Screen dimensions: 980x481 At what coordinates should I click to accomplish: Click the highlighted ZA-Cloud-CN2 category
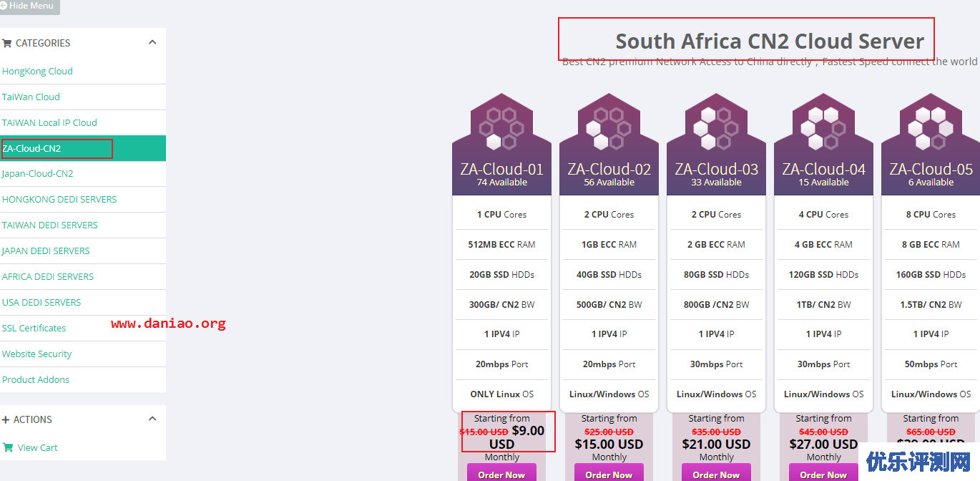pos(31,148)
